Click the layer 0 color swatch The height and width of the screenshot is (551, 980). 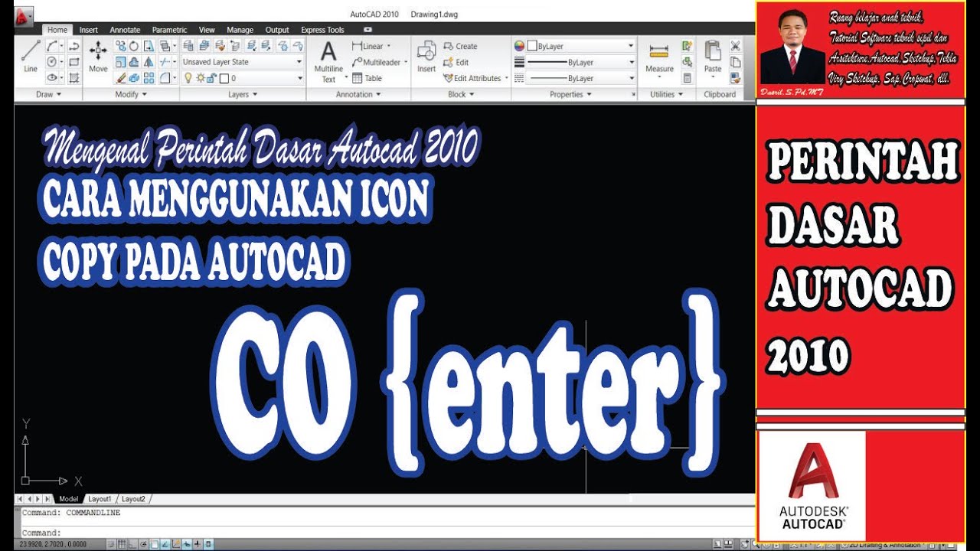click(224, 78)
